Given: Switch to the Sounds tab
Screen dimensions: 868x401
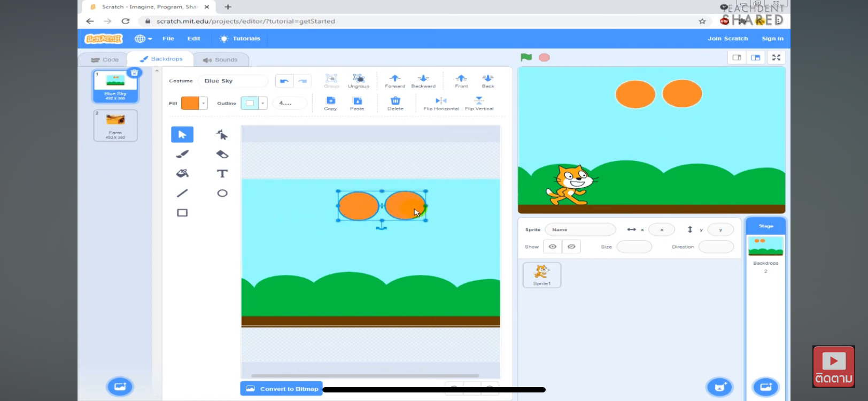Looking at the screenshot, I should tap(220, 60).
